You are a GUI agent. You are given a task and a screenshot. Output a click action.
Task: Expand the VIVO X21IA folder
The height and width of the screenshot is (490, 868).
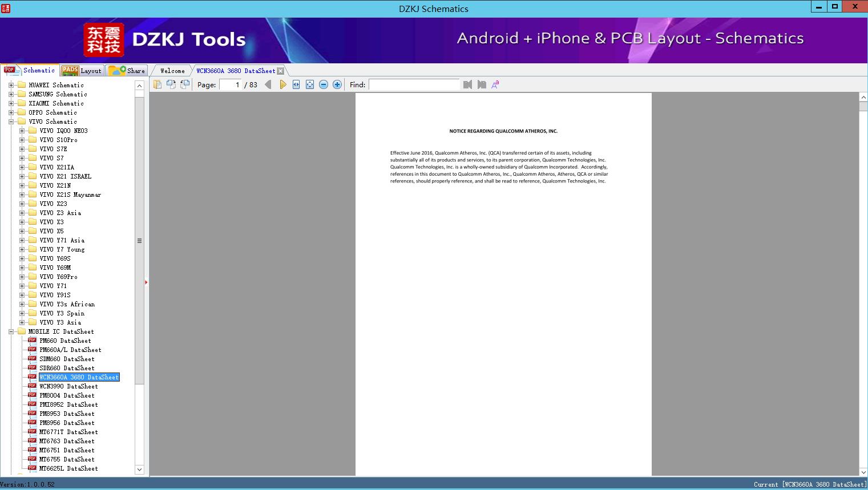click(x=22, y=167)
